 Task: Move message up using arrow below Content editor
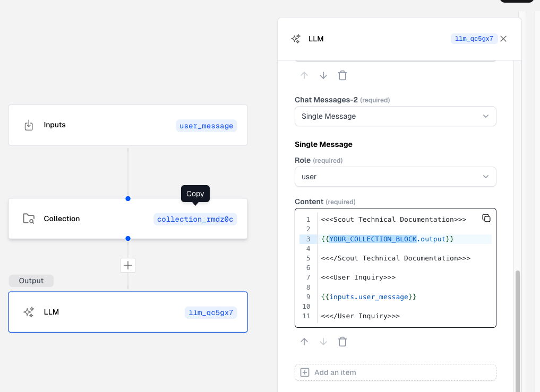(x=304, y=342)
